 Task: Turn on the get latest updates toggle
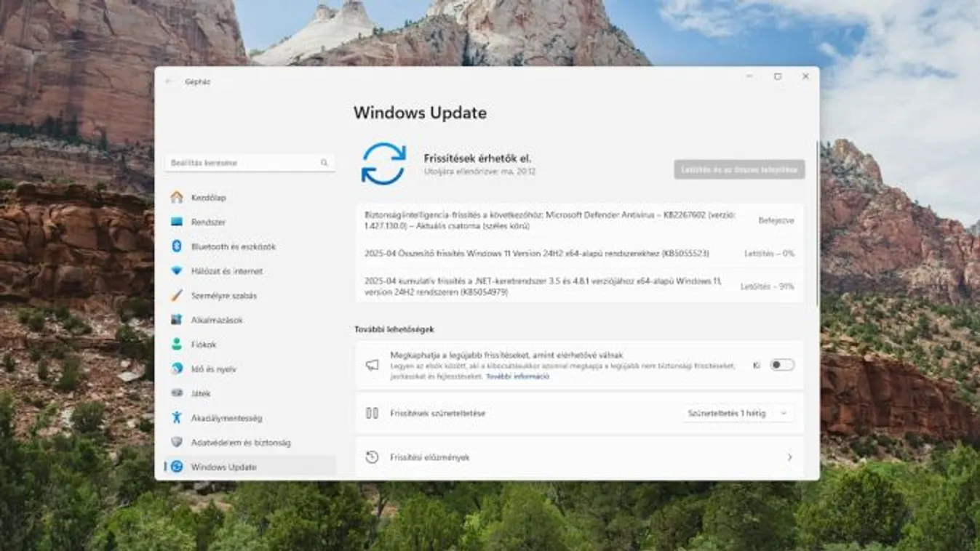pos(782,365)
